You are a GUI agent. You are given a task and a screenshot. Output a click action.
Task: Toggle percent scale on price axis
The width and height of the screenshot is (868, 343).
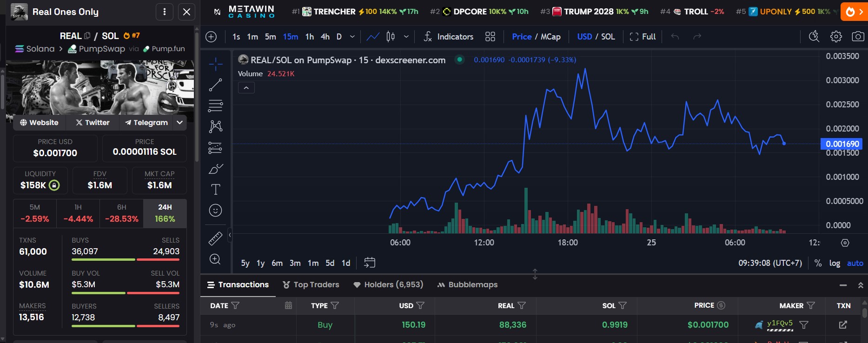818,263
